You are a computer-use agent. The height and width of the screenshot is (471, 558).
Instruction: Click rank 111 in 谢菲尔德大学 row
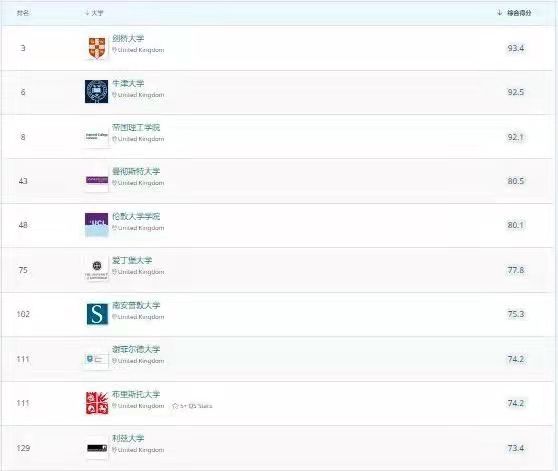23,359
